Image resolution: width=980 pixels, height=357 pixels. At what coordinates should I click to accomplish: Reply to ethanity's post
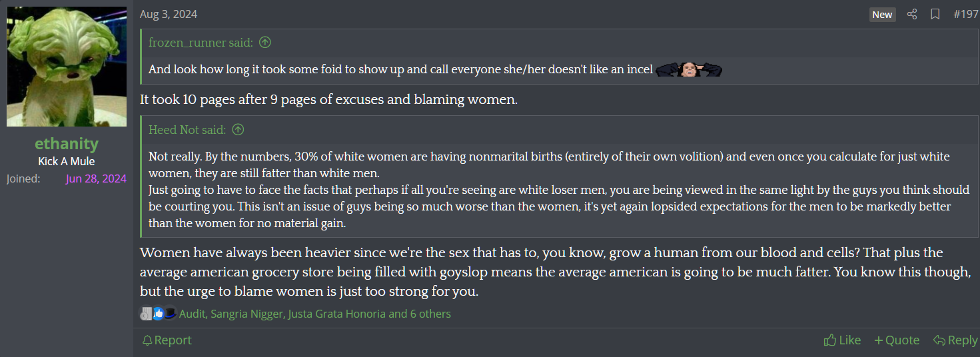coord(955,340)
